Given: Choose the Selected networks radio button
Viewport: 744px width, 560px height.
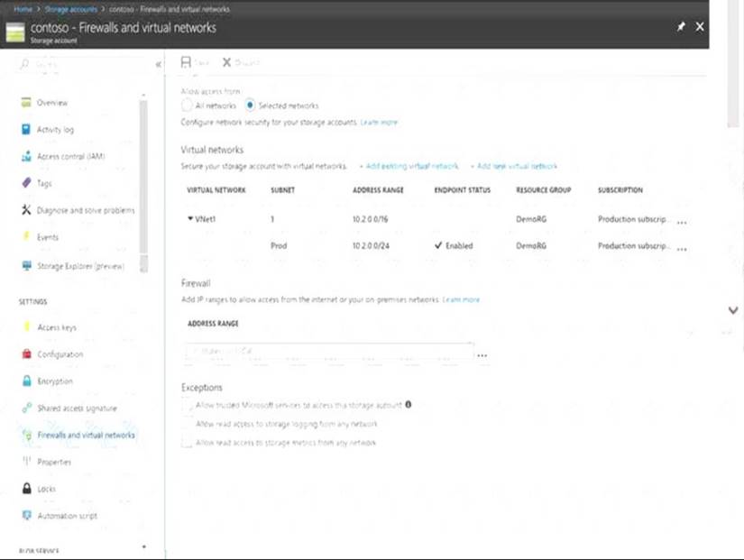Looking at the screenshot, I should (251, 106).
